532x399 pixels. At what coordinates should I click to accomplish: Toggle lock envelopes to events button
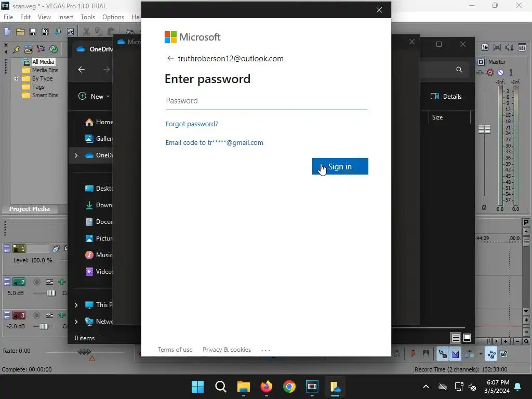point(491,354)
